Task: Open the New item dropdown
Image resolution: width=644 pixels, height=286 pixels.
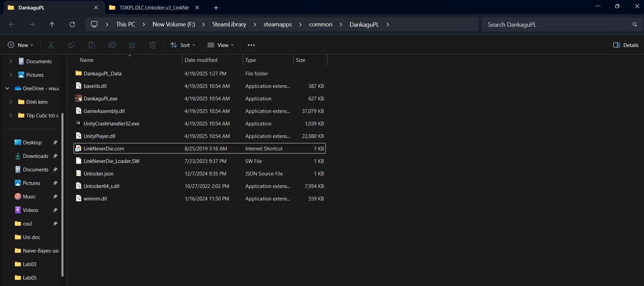Action: pyautogui.click(x=21, y=45)
